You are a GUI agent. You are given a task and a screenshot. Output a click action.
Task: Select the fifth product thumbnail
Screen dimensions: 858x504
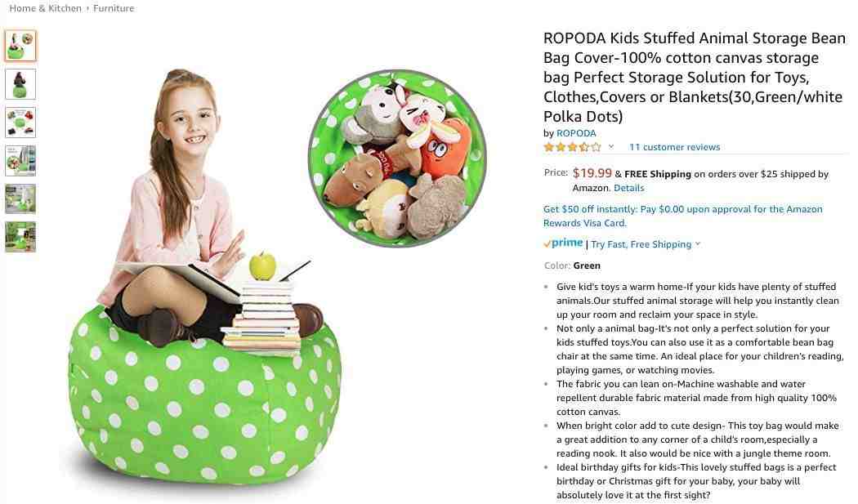[x=20, y=198]
